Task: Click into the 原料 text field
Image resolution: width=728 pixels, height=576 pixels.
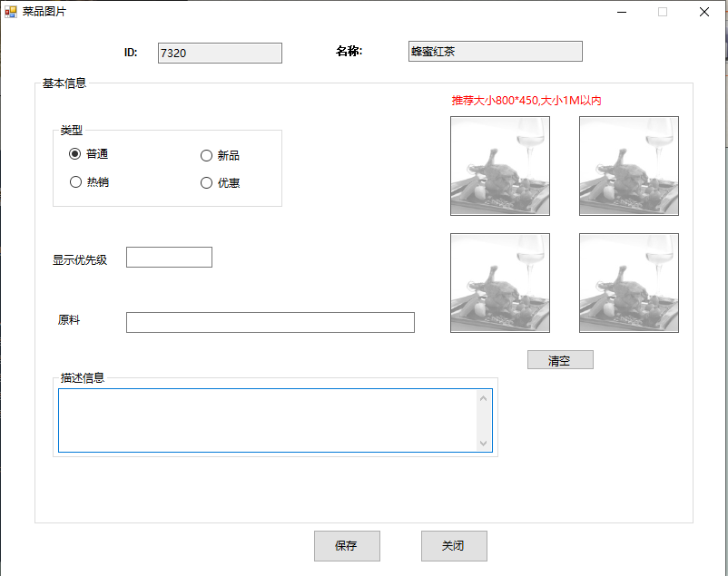Action: click(x=271, y=322)
